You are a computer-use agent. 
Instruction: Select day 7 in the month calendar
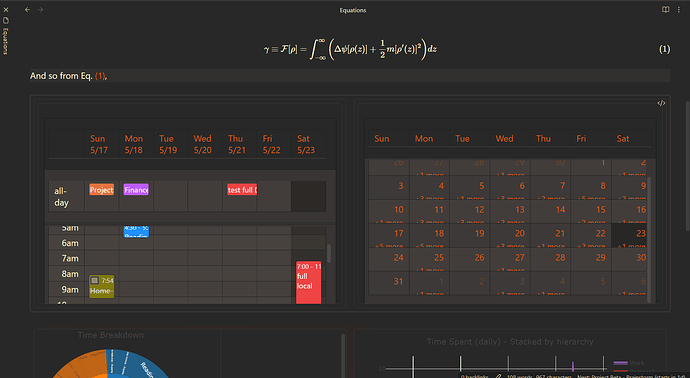coord(551,187)
